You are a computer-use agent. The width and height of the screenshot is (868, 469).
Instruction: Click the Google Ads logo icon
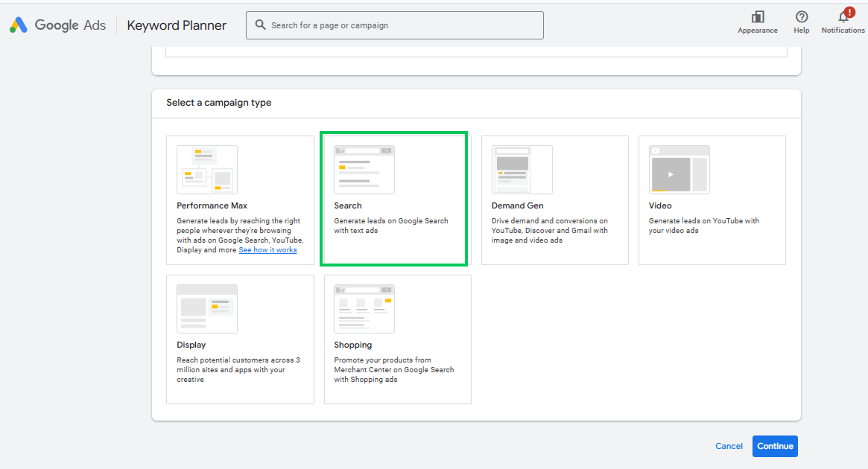click(19, 25)
